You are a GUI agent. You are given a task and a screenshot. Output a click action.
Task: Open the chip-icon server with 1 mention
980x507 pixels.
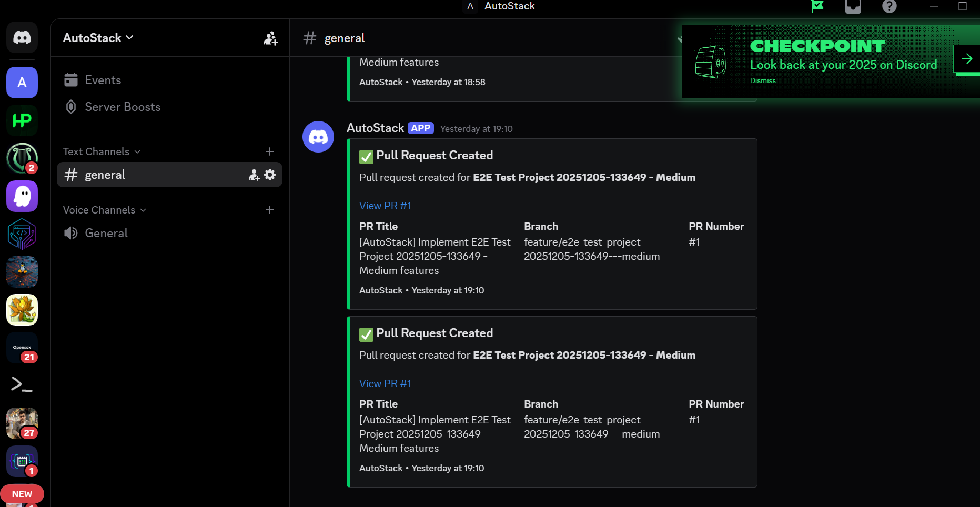tap(22, 461)
